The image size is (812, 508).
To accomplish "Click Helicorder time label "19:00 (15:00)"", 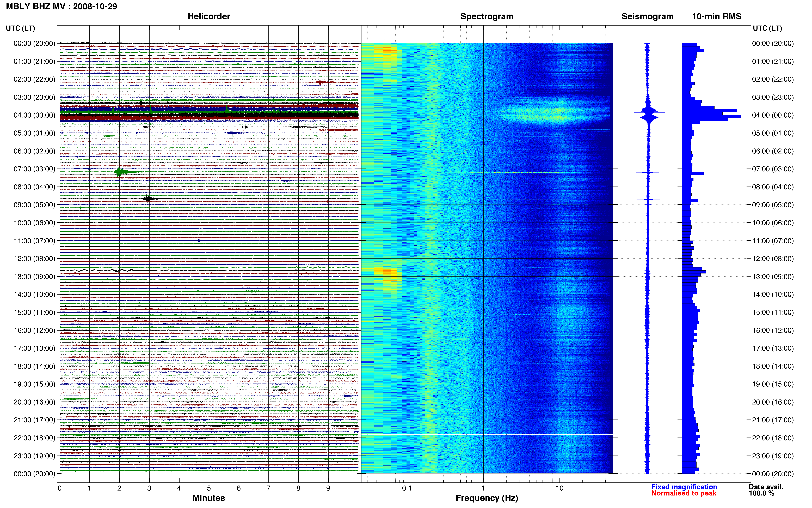I will coord(34,384).
